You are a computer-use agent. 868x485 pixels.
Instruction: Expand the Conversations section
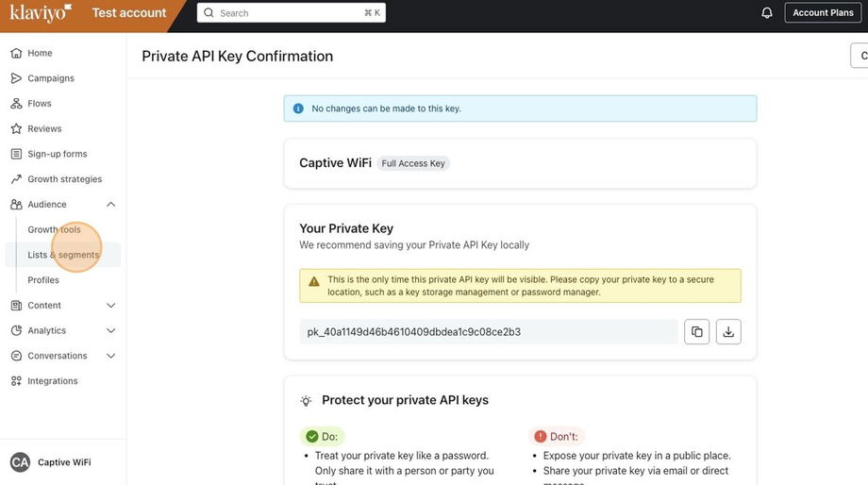(110, 356)
